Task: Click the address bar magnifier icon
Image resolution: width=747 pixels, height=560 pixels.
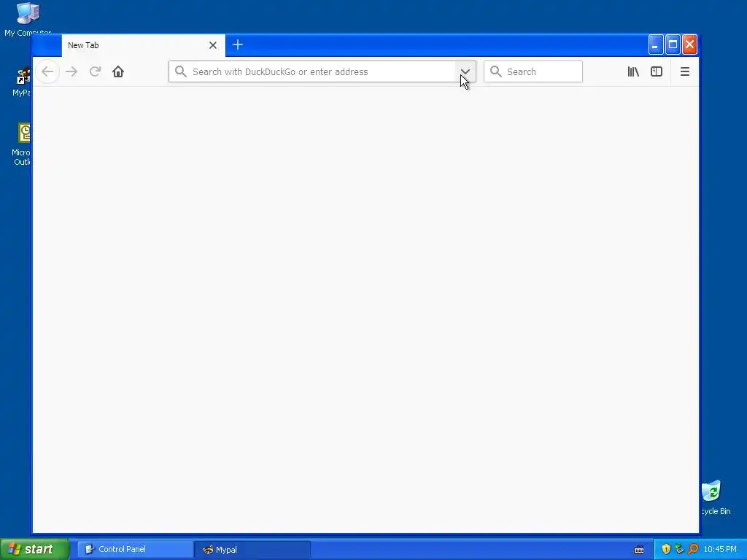Action: [181, 72]
